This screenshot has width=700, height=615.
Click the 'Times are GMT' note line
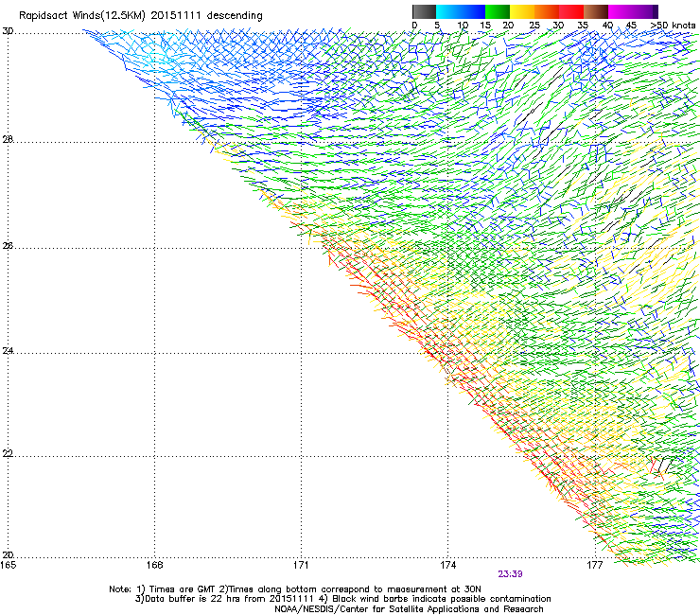295,589
